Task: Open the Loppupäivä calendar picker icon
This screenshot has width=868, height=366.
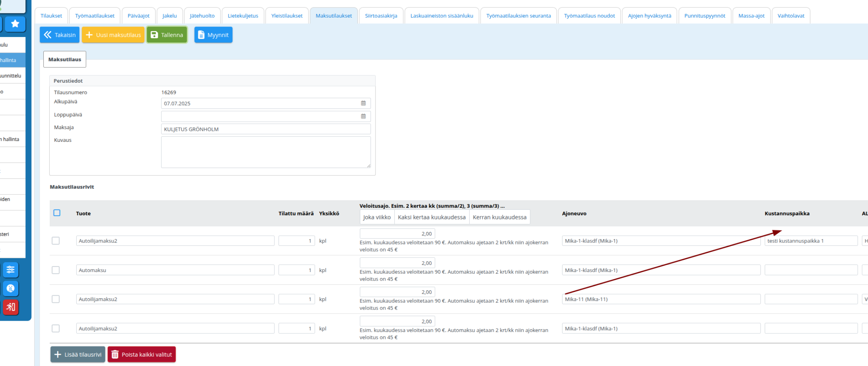Action: click(363, 116)
